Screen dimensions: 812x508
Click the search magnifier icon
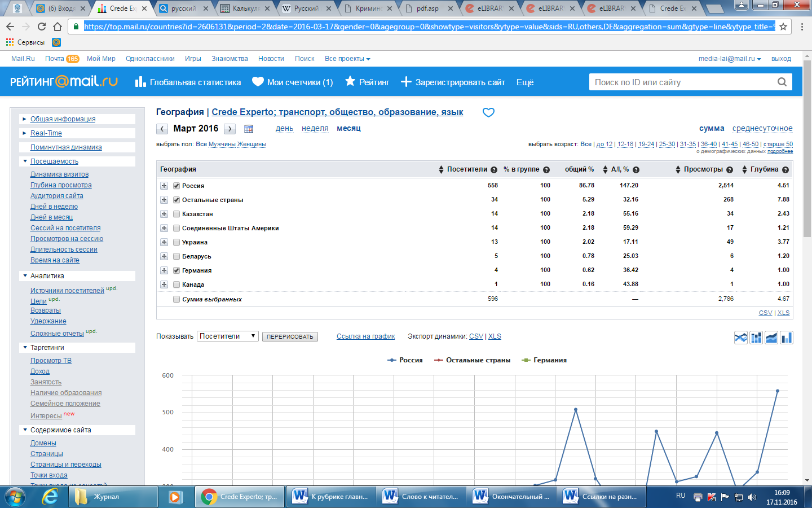[x=782, y=82]
